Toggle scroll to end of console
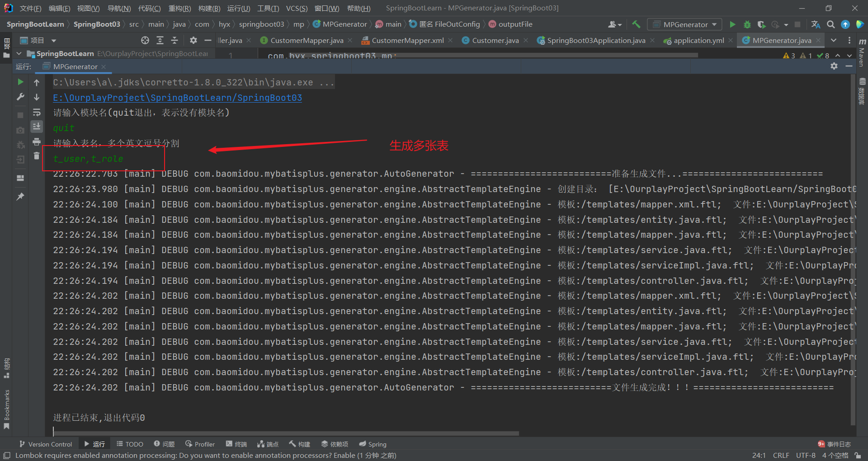This screenshot has height=461, width=868. [x=37, y=126]
